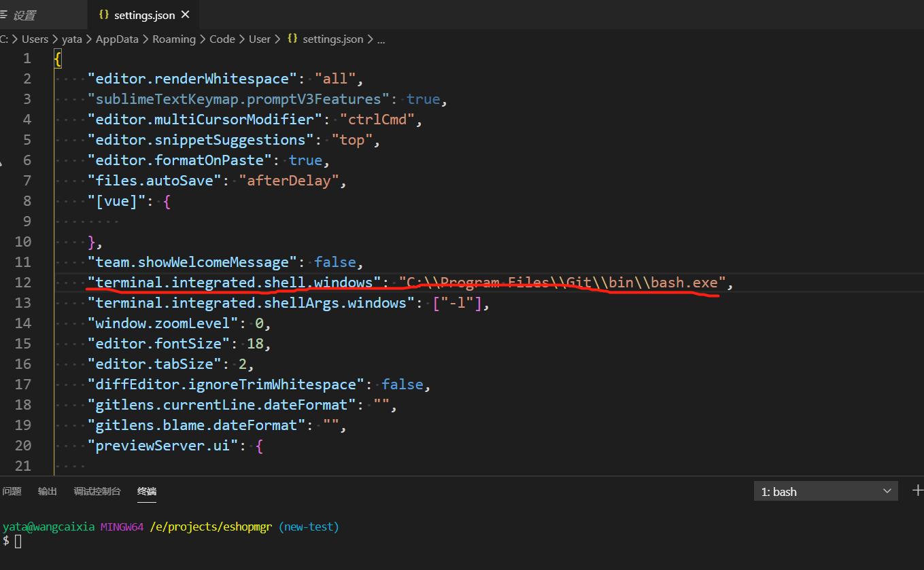This screenshot has width=924, height=570.
Task: Close the settings.json tab
Action: pyautogui.click(x=184, y=13)
